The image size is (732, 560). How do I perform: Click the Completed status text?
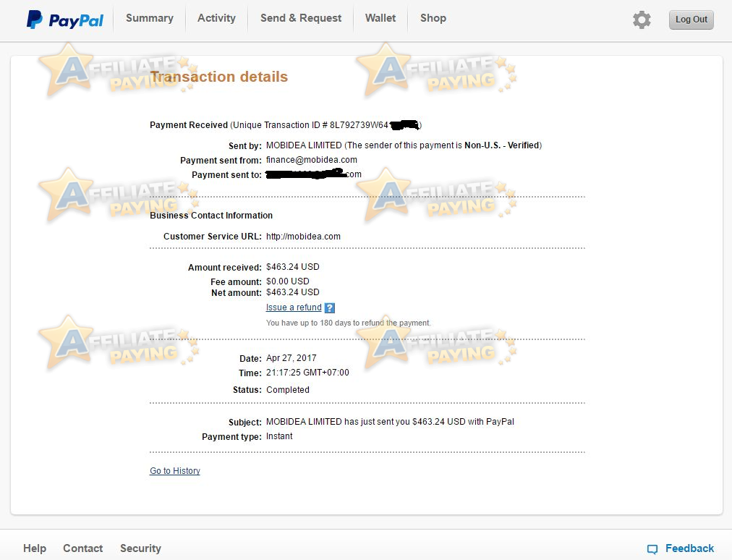(288, 390)
